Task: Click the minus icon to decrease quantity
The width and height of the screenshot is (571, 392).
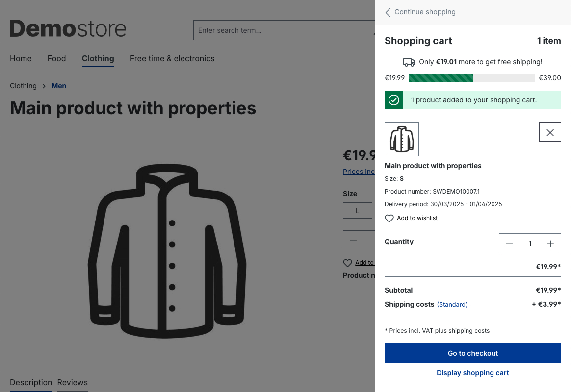Action: point(509,244)
